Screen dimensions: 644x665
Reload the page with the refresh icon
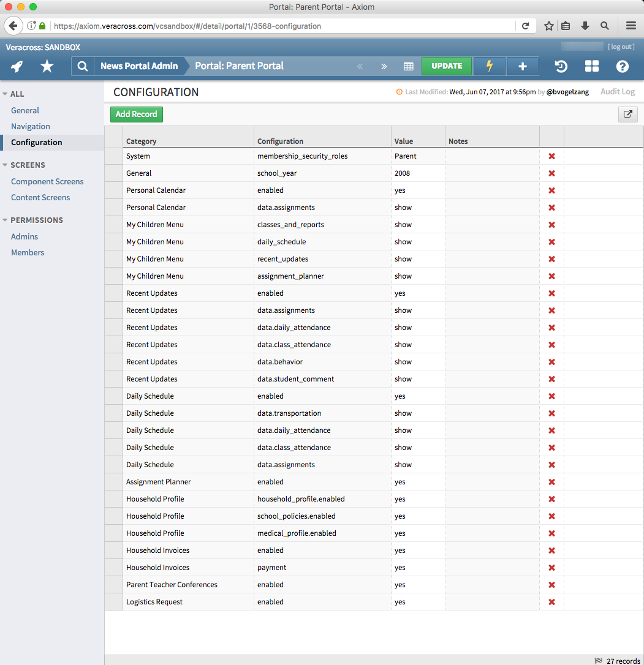526,26
